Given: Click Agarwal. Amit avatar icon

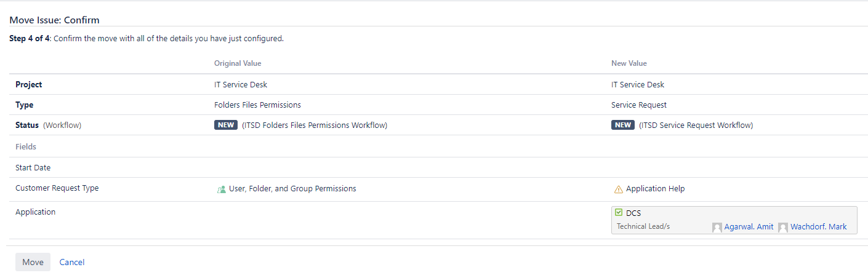Looking at the screenshot, I should click(717, 228).
